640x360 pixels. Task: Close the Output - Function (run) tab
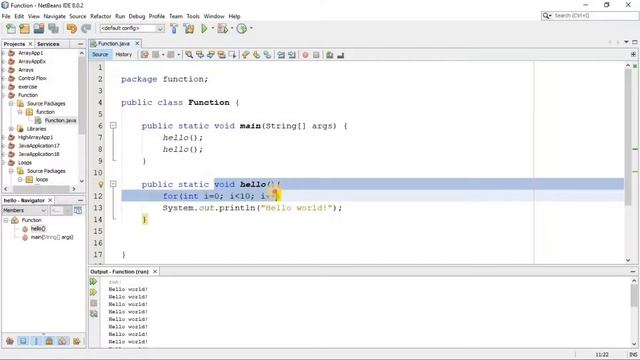click(x=155, y=271)
